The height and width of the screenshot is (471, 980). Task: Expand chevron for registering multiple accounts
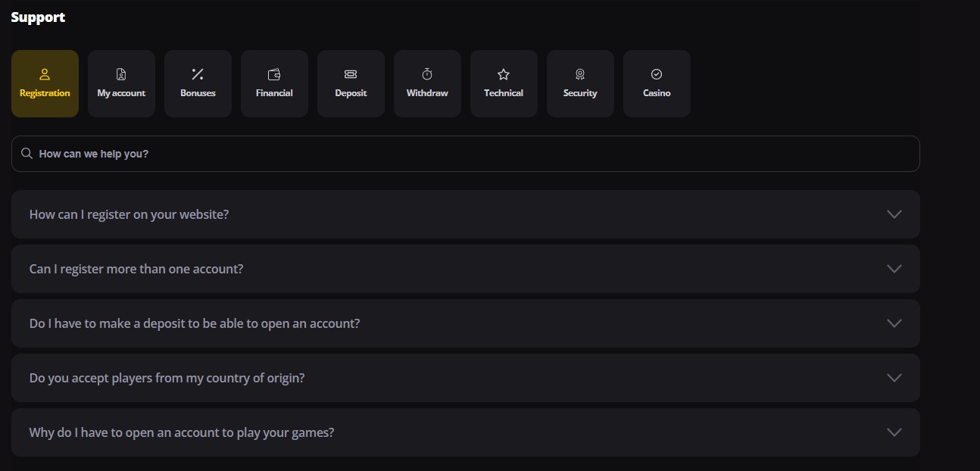click(894, 269)
